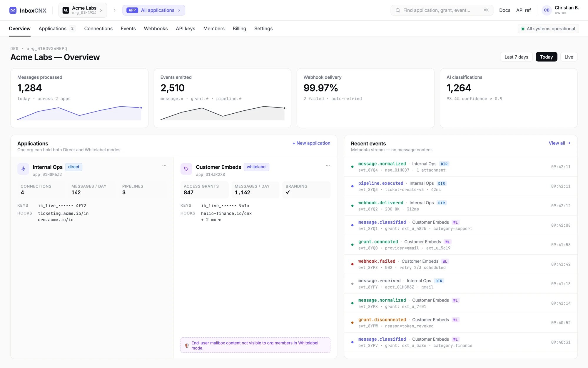588x368 pixels.
Task: Click the Events emitted sparkline chart
Action: (x=223, y=113)
